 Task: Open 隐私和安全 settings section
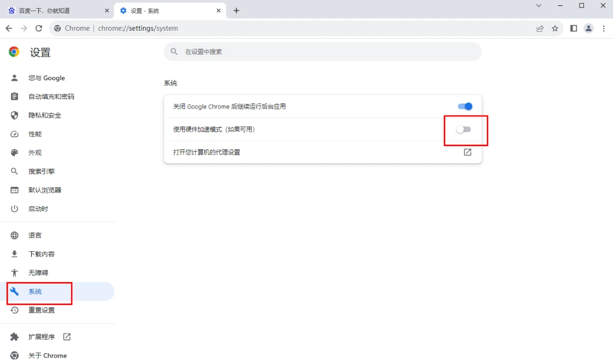57,115
